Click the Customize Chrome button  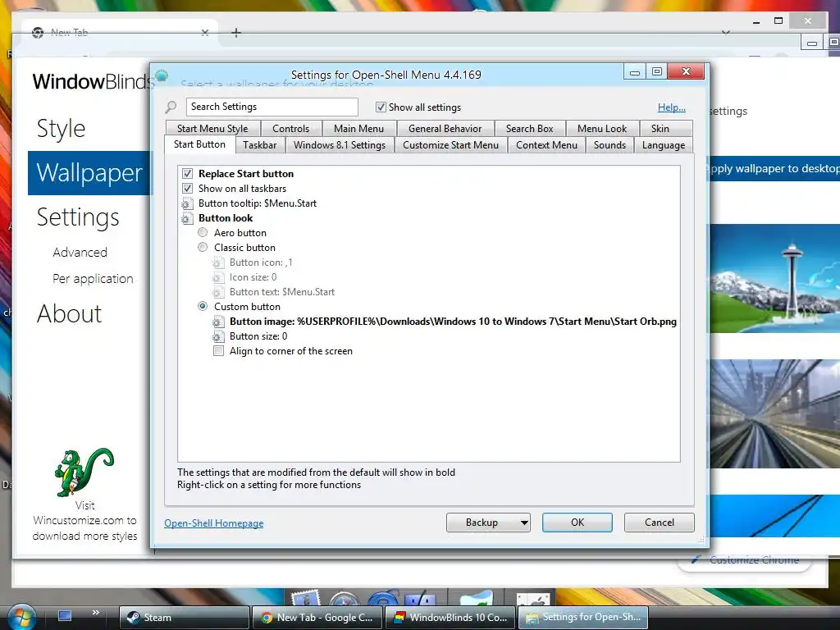745,559
